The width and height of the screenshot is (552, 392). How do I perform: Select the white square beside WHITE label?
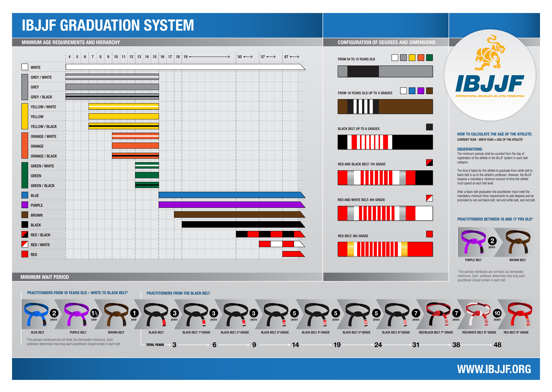coord(25,67)
